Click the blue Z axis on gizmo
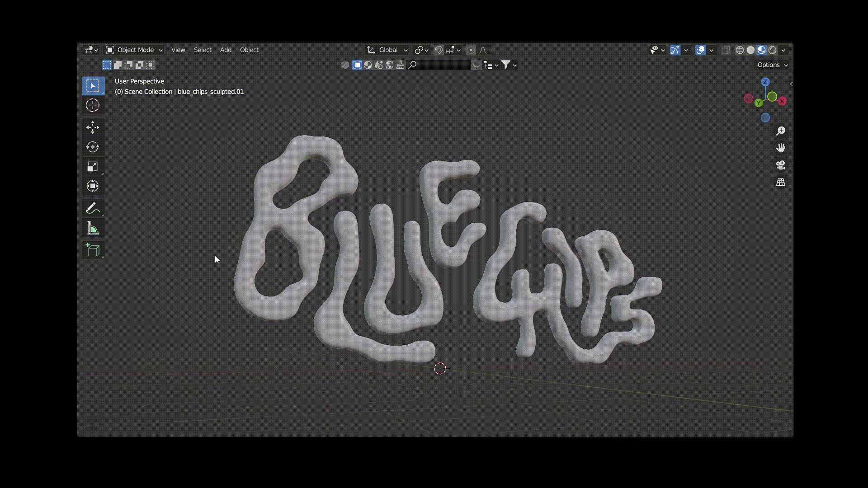The image size is (868, 488). (765, 82)
